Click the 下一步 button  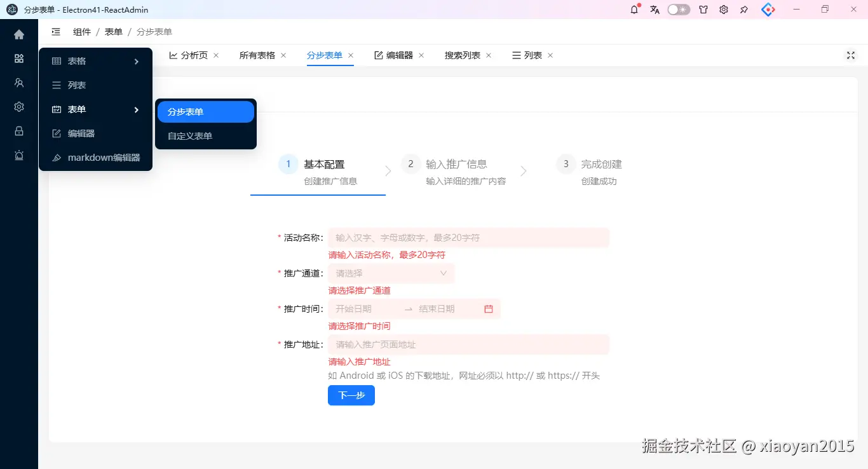[x=351, y=395]
